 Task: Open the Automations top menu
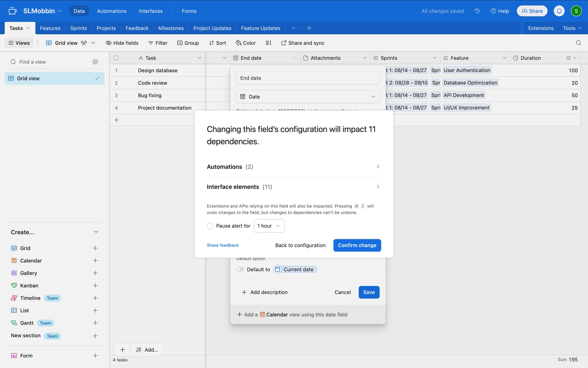[x=111, y=11]
